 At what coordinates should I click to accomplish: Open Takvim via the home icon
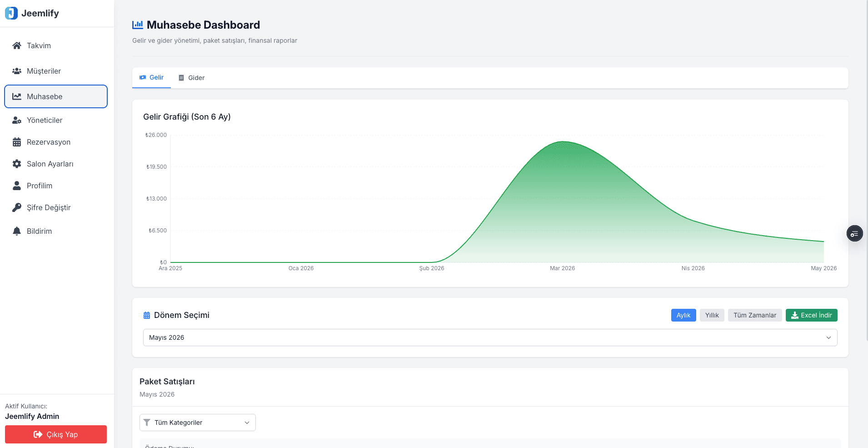pyautogui.click(x=17, y=45)
